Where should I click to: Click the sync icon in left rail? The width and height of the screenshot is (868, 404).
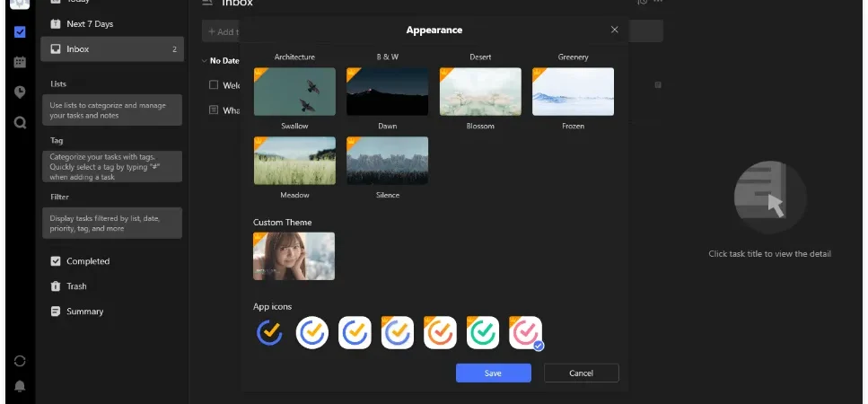tap(20, 361)
